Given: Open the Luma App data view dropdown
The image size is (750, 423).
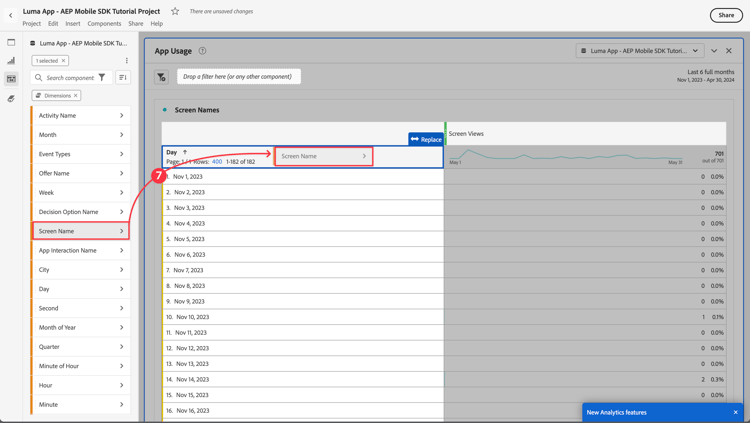Looking at the screenshot, I should (x=639, y=51).
